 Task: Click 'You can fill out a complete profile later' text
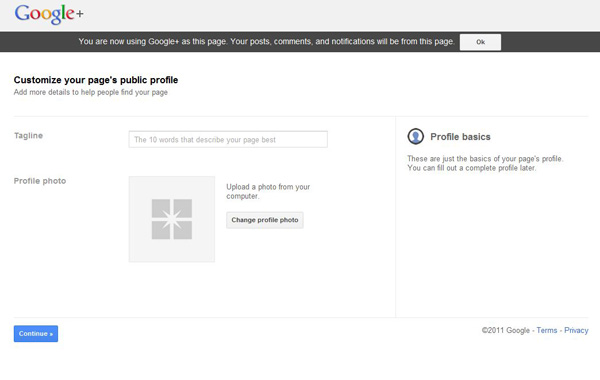(x=471, y=168)
